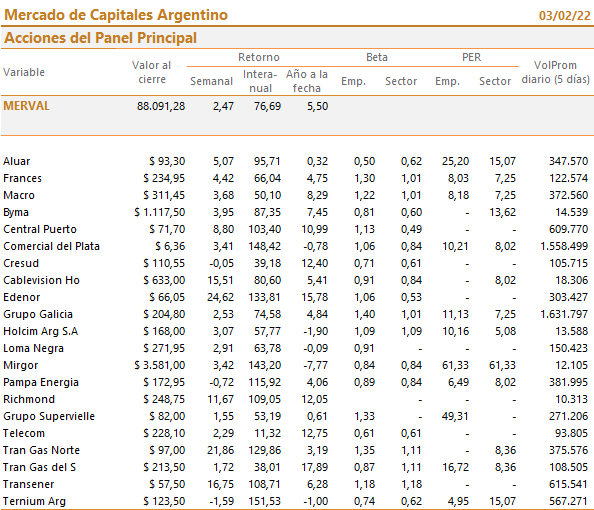Click the MERVAL row label
The width and height of the screenshot is (594, 510).
27,106
